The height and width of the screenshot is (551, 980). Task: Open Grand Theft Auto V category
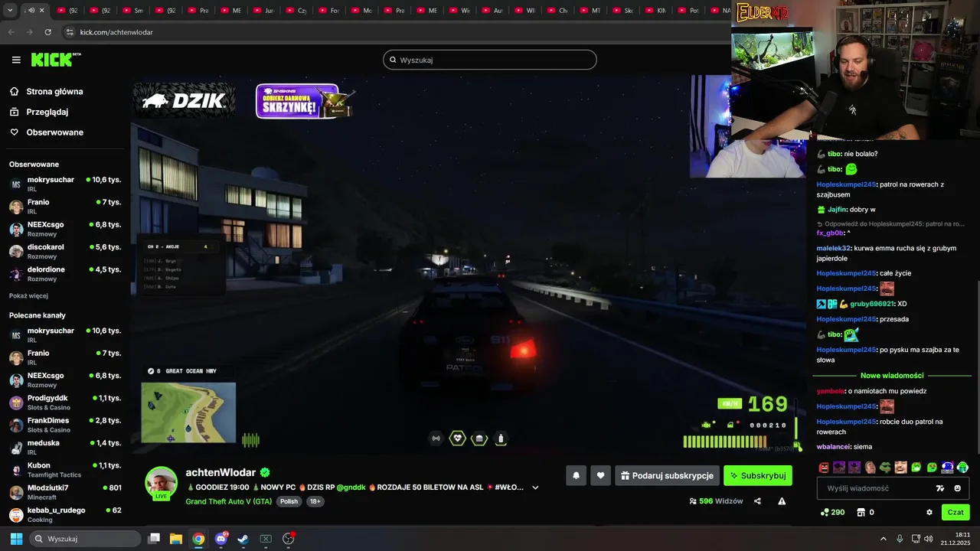coord(229,501)
